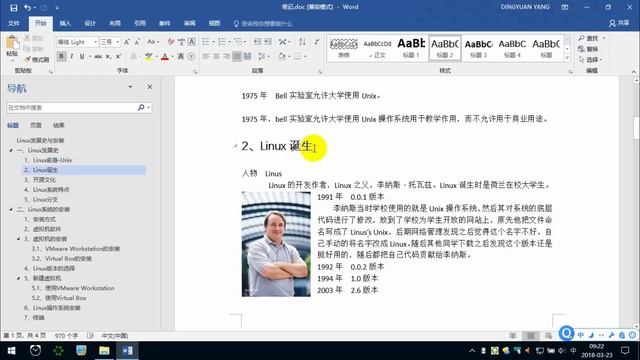Click the search magnifier in navigation pane
Screen dimensions: 640x360
pyautogui.click(x=141, y=107)
